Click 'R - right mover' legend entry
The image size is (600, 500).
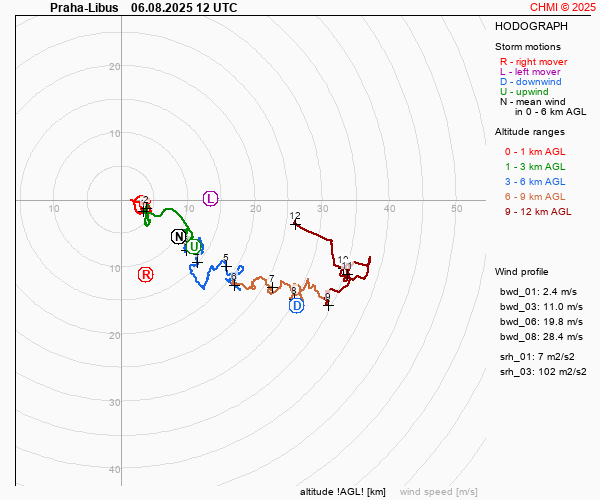tap(533, 62)
